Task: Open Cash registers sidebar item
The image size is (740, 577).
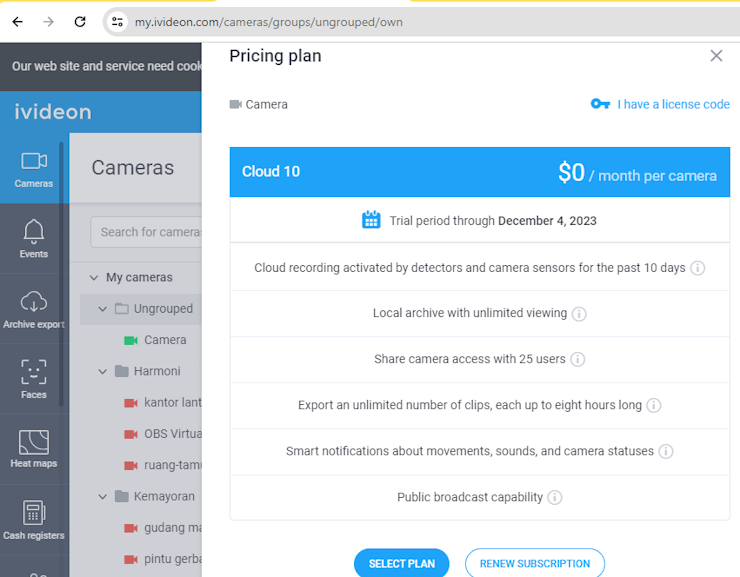Action: pyautogui.click(x=34, y=520)
